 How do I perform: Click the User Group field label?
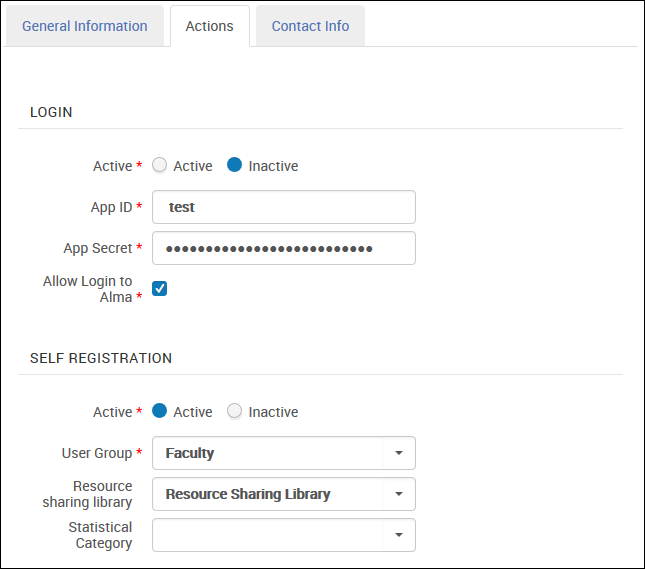point(96,453)
